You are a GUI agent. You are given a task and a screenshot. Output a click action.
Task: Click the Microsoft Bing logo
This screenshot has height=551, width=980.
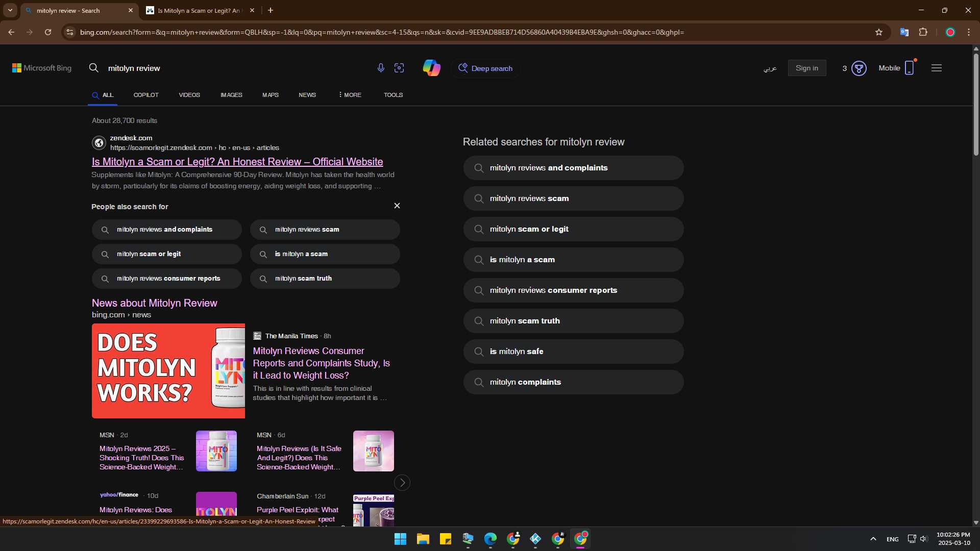pyautogui.click(x=42, y=68)
